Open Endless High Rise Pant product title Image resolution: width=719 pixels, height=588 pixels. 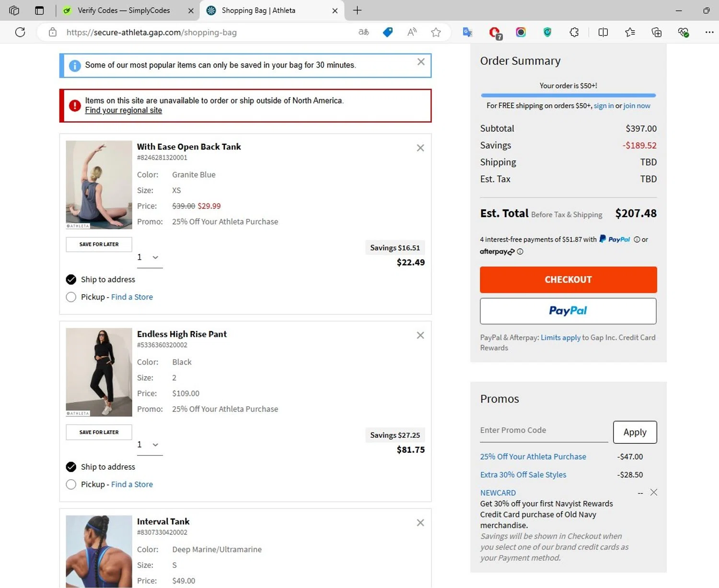tap(182, 334)
